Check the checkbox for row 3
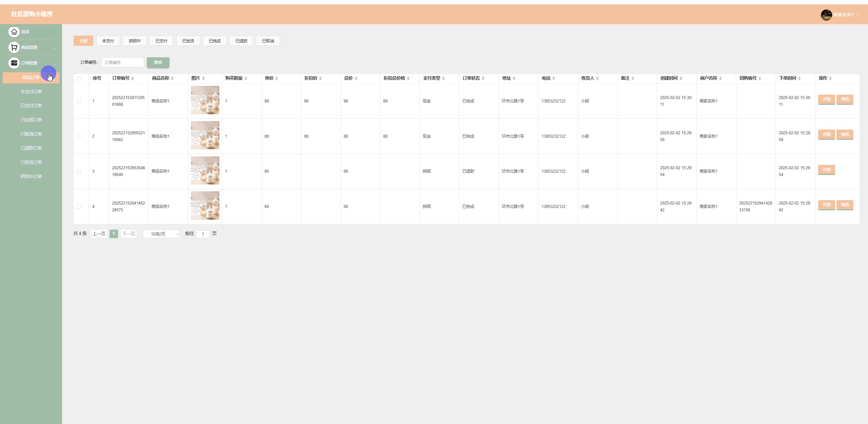The height and width of the screenshot is (424, 868). pos(79,171)
